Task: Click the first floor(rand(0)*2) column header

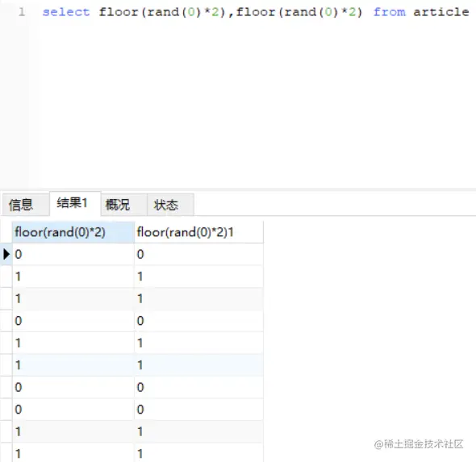Action: pos(73,232)
